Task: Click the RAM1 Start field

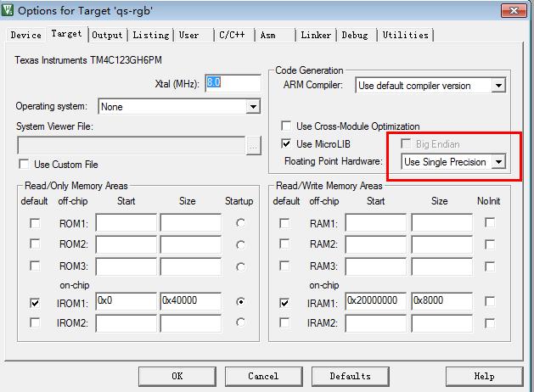Action: [375, 222]
